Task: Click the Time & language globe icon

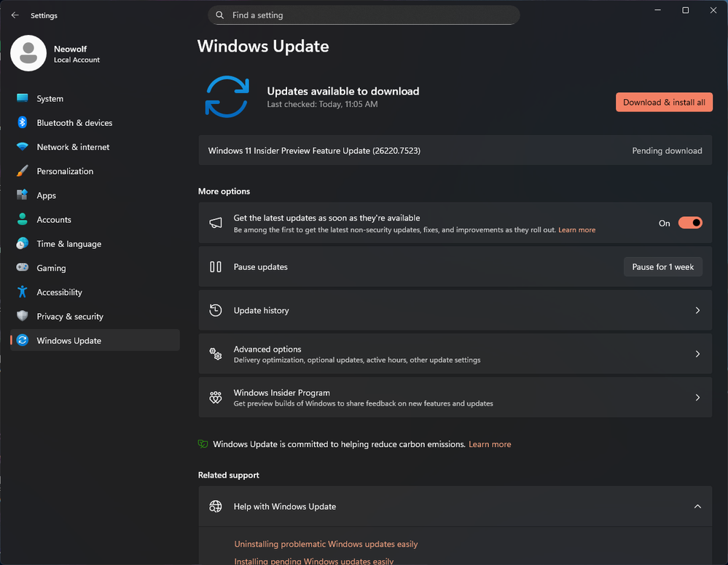Action: pos(23,243)
